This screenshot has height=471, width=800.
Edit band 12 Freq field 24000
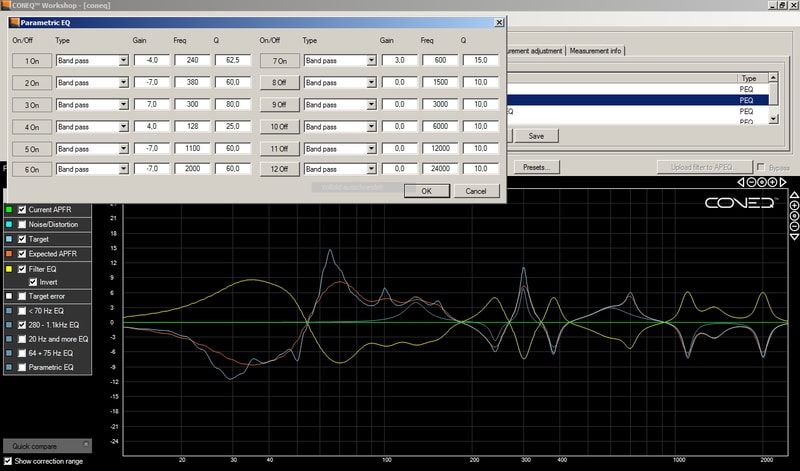(440, 168)
